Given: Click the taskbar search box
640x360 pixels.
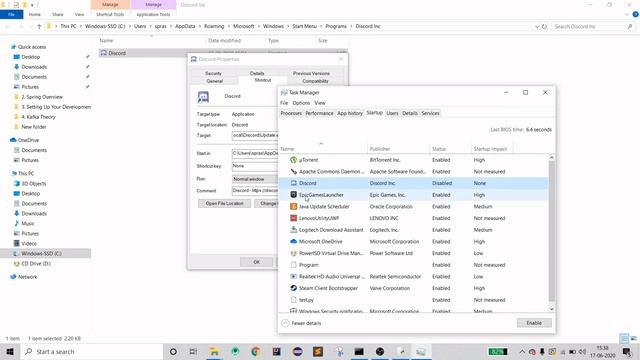Looking at the screenshot, I should click(92, 351).
